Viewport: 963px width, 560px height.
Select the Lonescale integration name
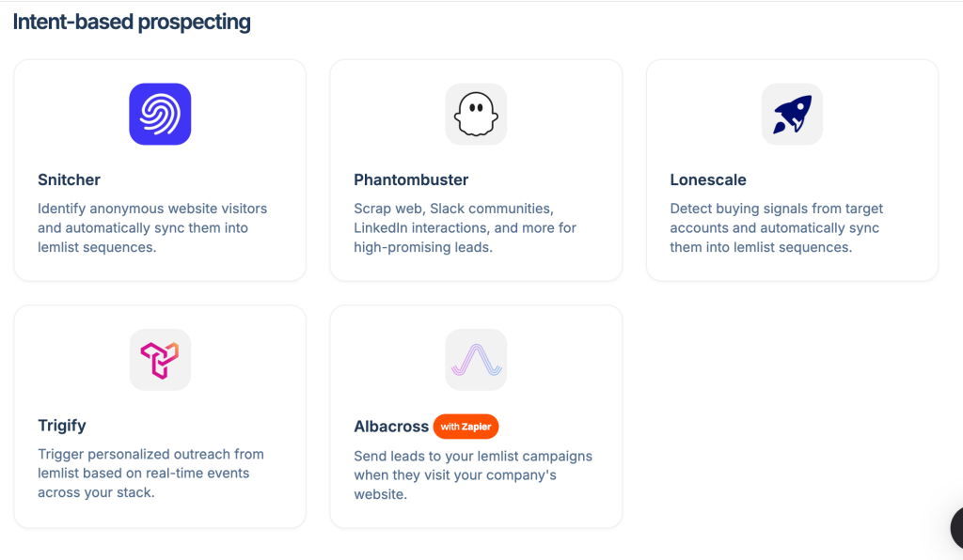click(707, 179)
